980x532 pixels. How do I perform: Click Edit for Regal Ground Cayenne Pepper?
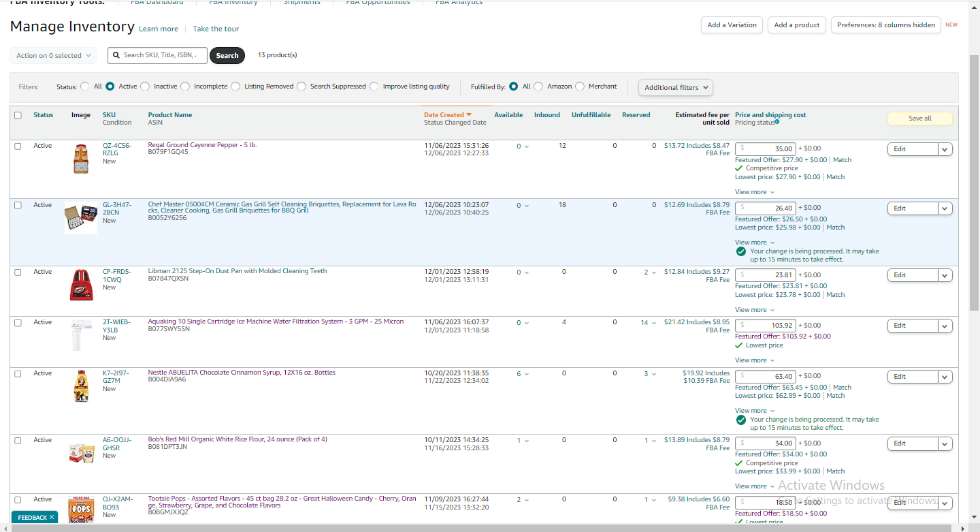click(913, 149)
